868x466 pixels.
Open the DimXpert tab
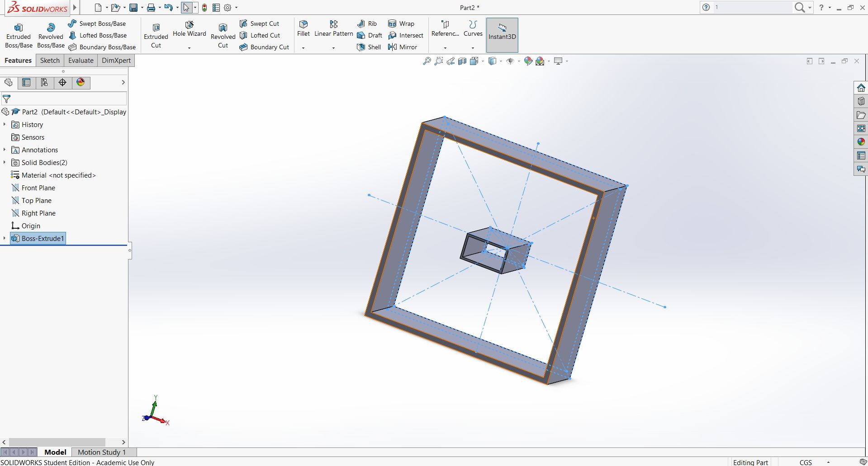click(x=116, y=61)
